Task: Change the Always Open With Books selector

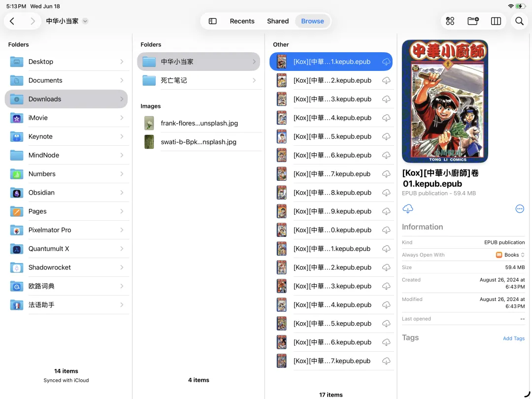Action: click(x=510, y=255)
